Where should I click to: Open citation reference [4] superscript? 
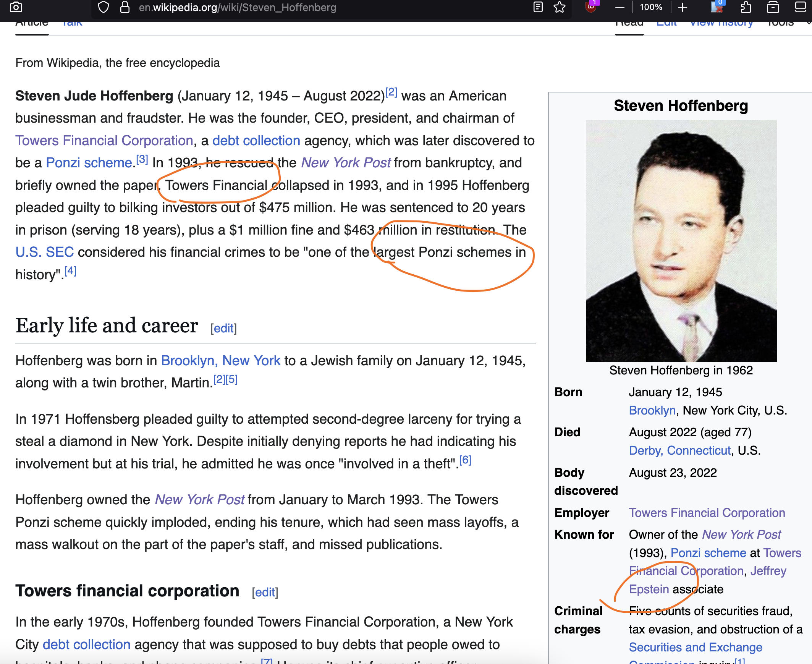(x=70, y=271)
